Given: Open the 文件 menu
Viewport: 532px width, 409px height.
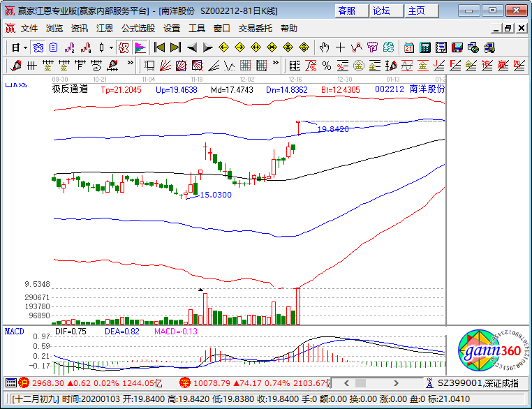Looking at the screenshot, I should (x=29, y=29).
